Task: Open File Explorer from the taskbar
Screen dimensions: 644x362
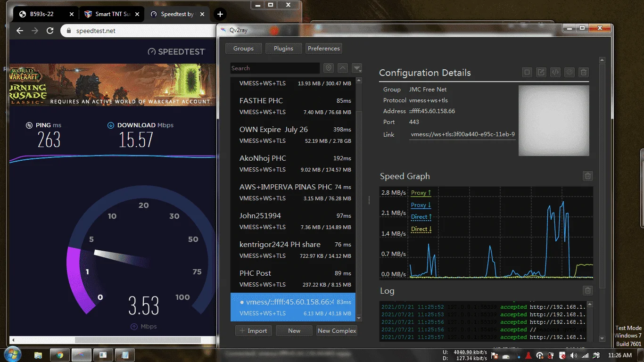Action: [38, 355]
